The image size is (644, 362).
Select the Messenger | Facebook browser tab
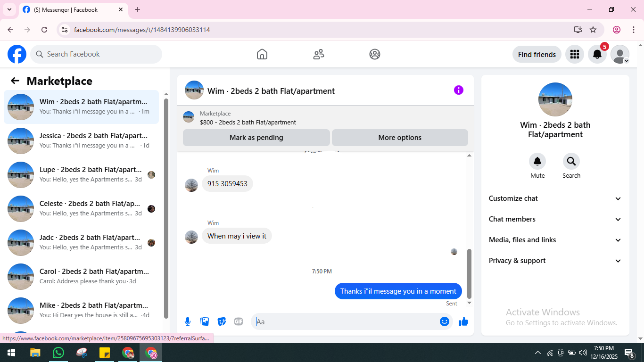click(x=73, y=9)
